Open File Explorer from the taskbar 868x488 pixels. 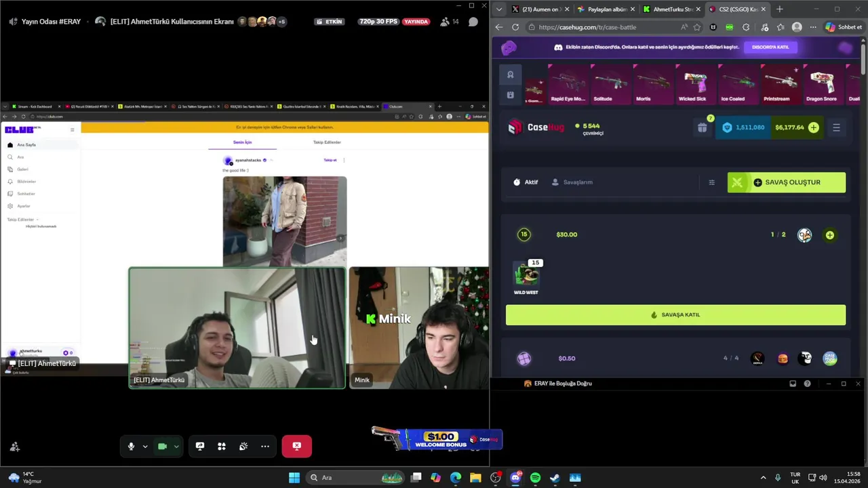[475, 478]
